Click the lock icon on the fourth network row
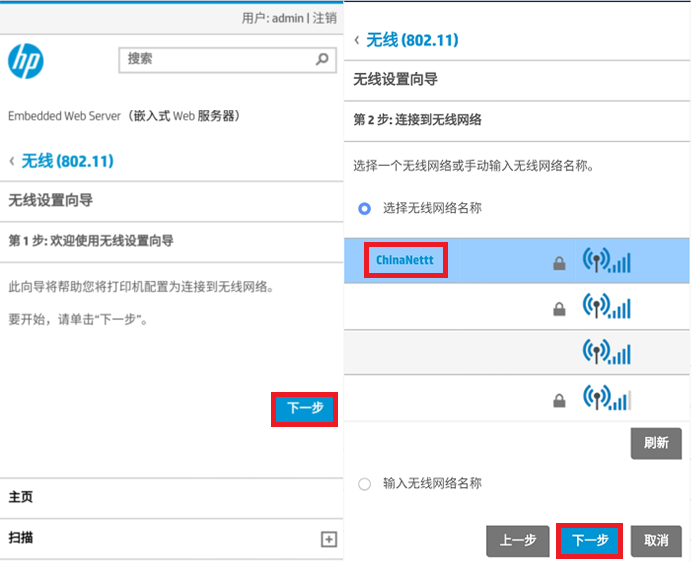The width and height of the screenshot is (691, 562). [559, 400]
